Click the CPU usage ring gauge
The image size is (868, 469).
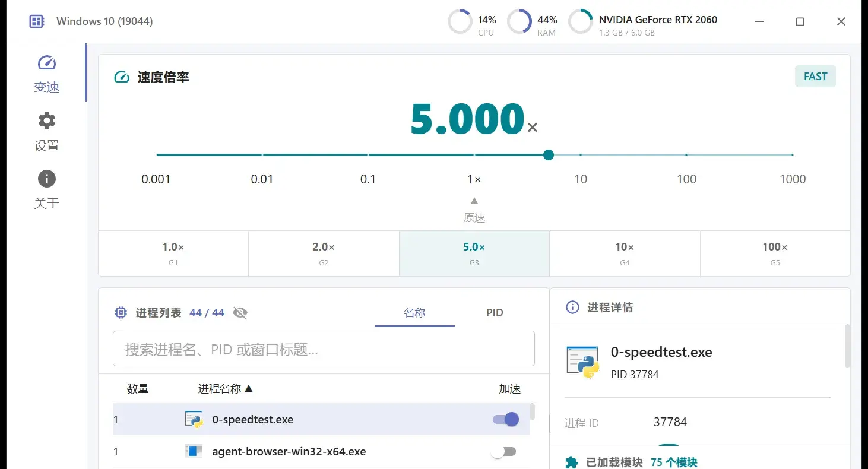tap(460, 22)
